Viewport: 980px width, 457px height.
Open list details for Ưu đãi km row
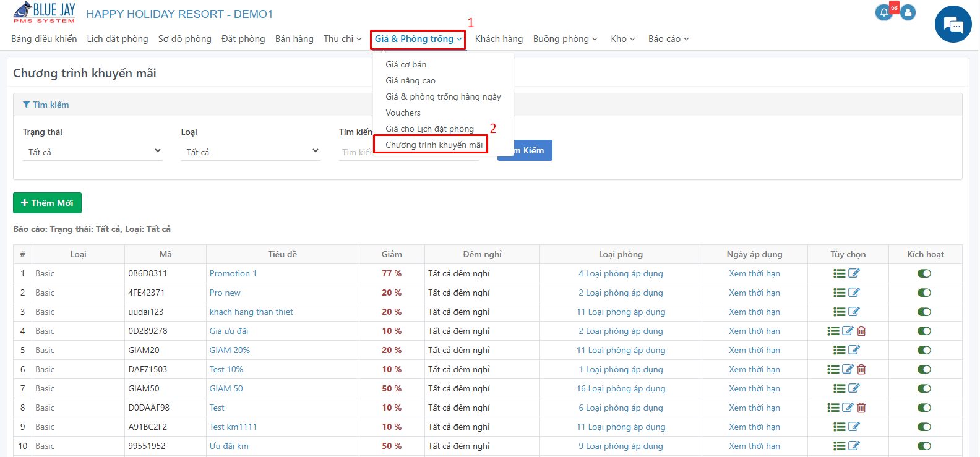pyautogui.click(x=840, y=446)
